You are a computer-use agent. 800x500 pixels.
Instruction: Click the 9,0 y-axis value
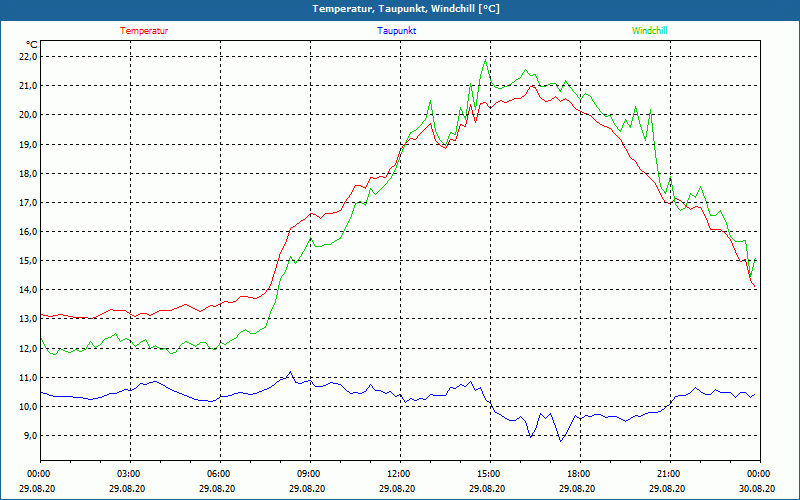[x=30, y=436]
